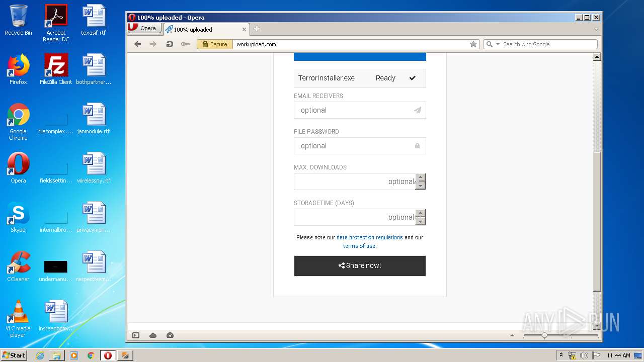
Task: Open the volume speaker tray icon
Action: point(584,355)
